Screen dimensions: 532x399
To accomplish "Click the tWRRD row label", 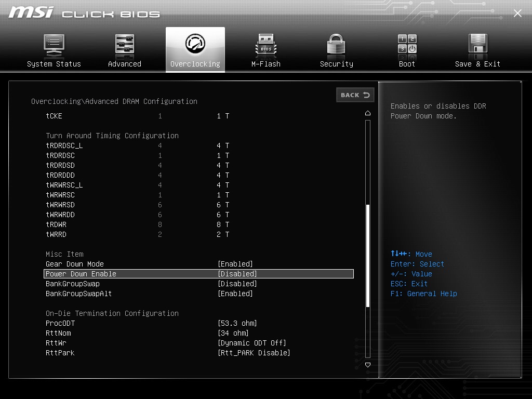I will coord(56,234).
